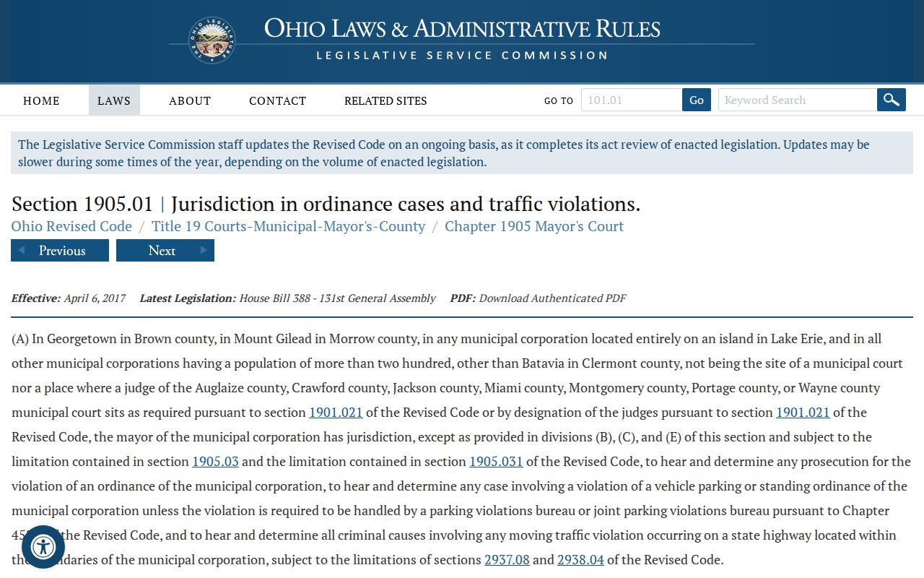Open the section 1905.03 link

point(215,462)
